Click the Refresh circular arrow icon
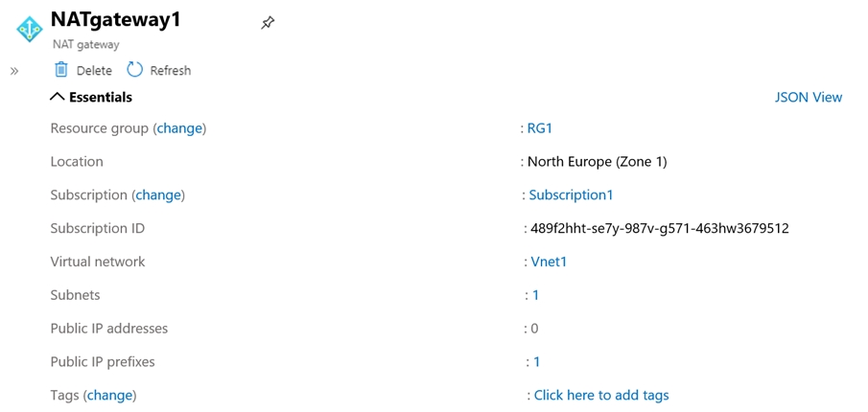868x412 pixels. 135,70
